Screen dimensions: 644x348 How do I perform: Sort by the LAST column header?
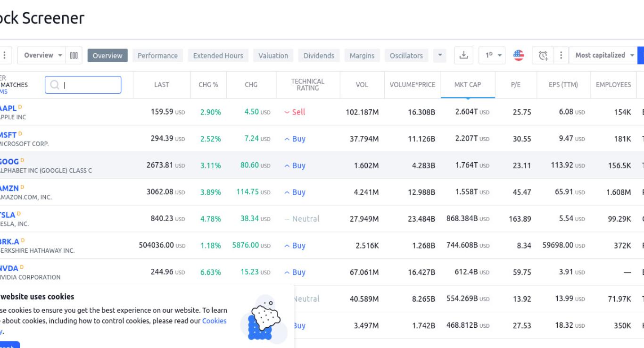pos(162,85)
